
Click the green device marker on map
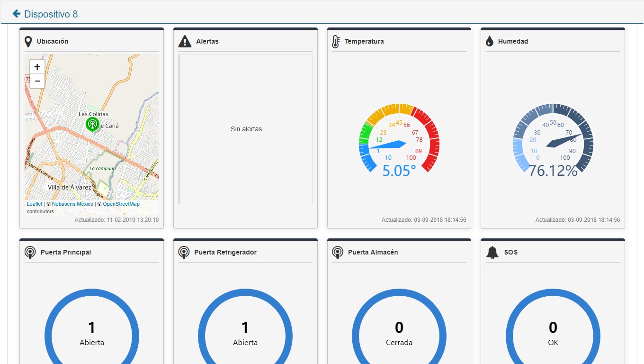point(92,124)
